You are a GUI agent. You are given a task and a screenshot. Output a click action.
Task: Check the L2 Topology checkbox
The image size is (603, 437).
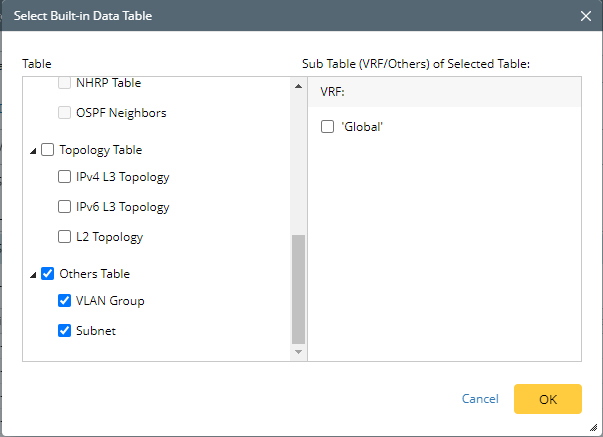click(x=65, y=238)
